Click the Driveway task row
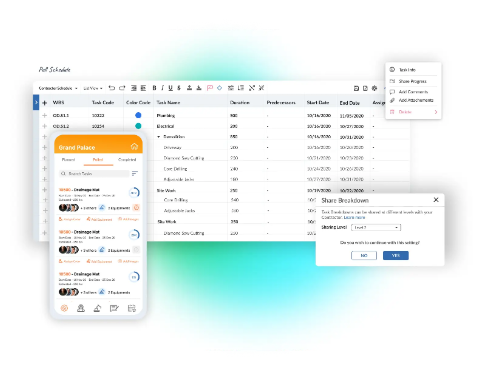 coord(173,147)
